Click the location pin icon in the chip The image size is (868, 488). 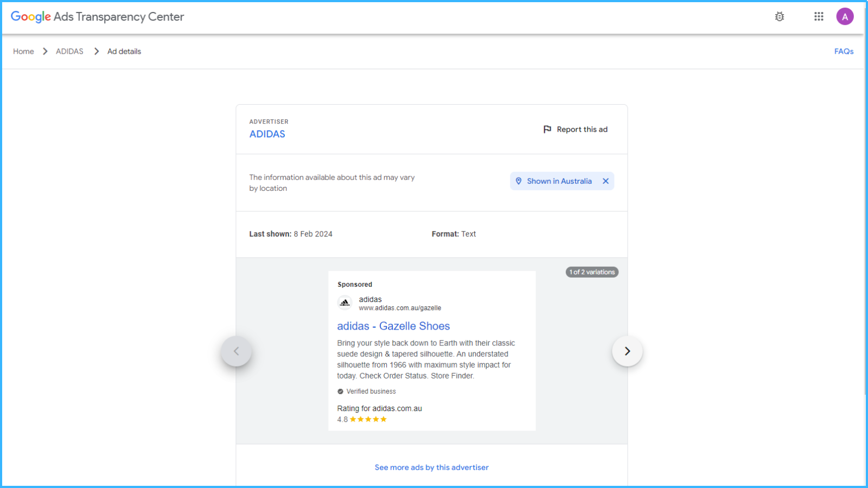pos(519,181)
